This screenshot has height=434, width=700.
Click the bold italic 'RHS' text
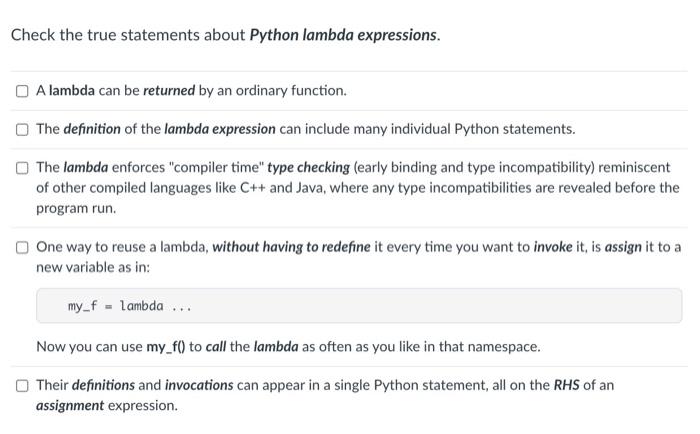[x=567, y=385]
